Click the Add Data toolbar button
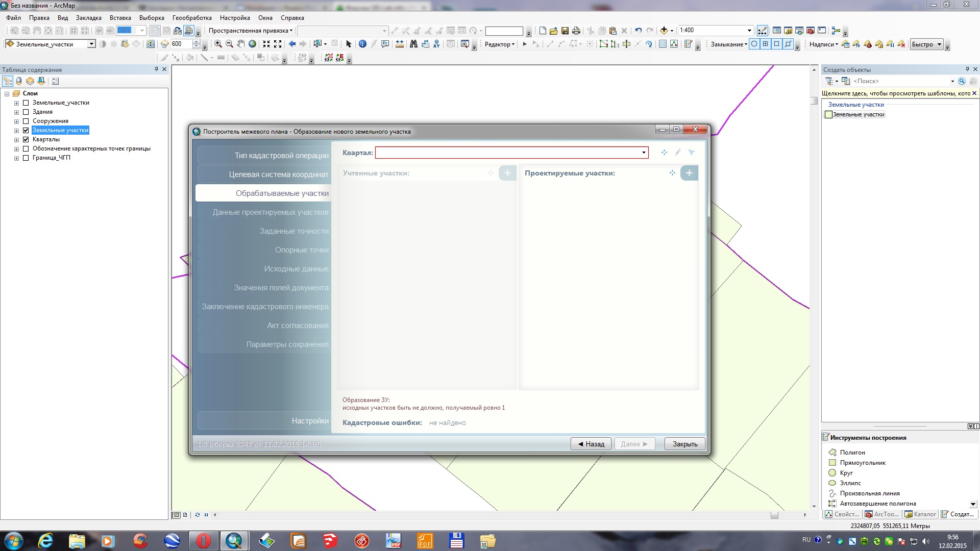 tap(664, 31)
